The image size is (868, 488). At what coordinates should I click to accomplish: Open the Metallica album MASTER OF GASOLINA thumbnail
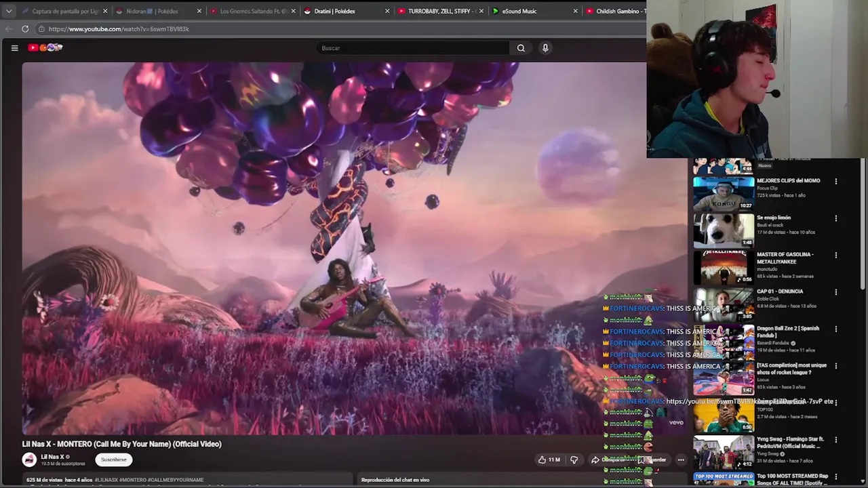coord(723,267)
